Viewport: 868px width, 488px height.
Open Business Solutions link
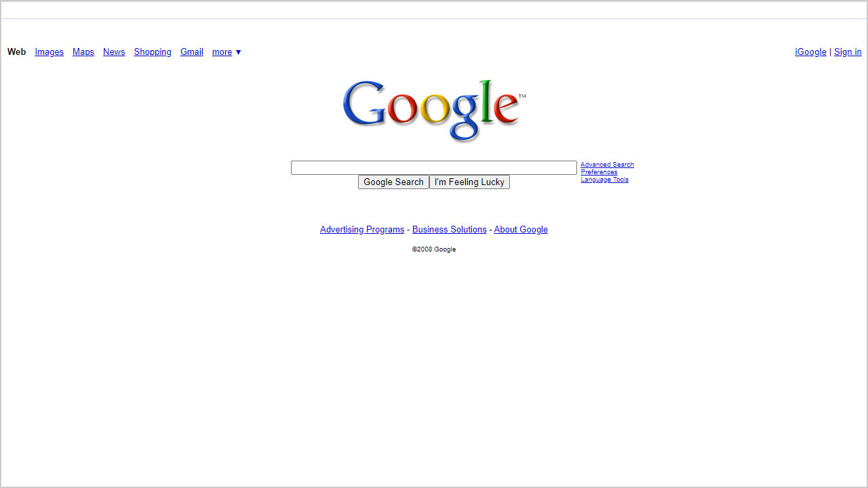coord(450,230)
